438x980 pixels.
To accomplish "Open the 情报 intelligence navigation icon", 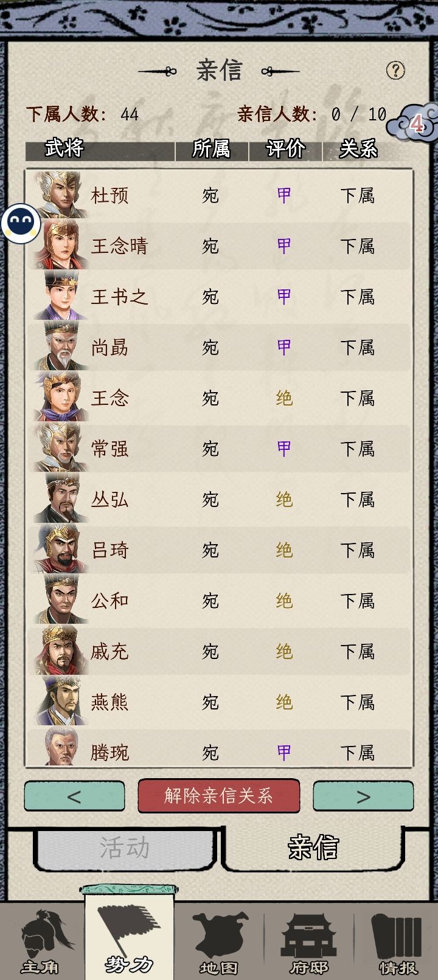I will click(397, 942).
